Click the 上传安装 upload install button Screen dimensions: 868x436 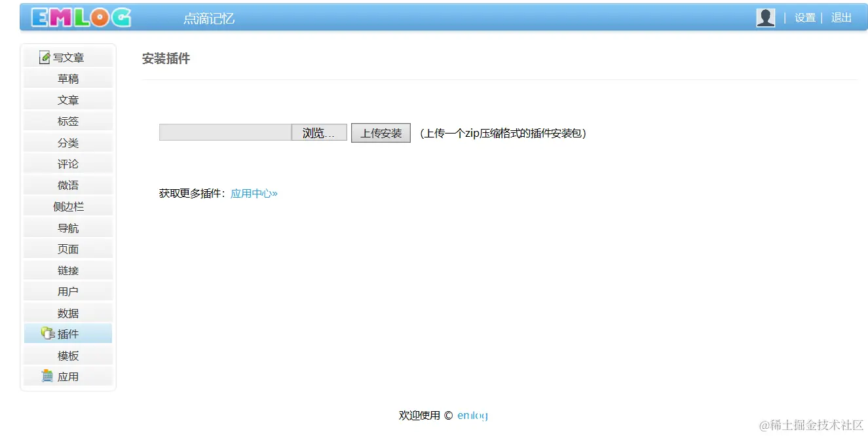pos(381,132)
